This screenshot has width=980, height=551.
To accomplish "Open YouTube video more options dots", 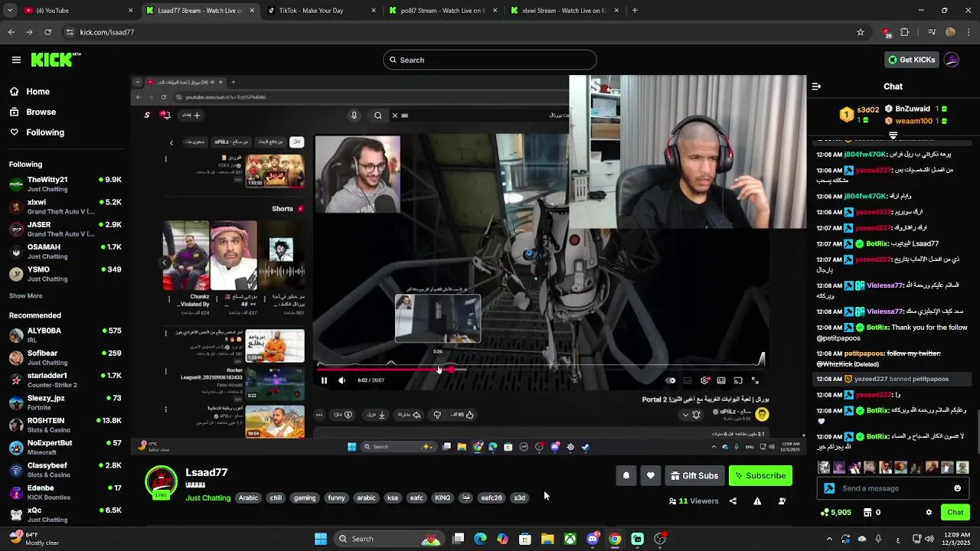I will click(319, 415).
